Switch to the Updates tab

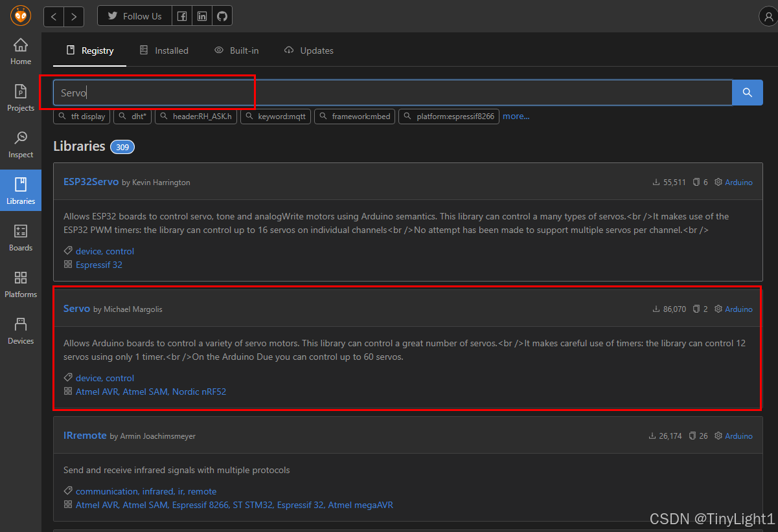[x=309, y=50]
